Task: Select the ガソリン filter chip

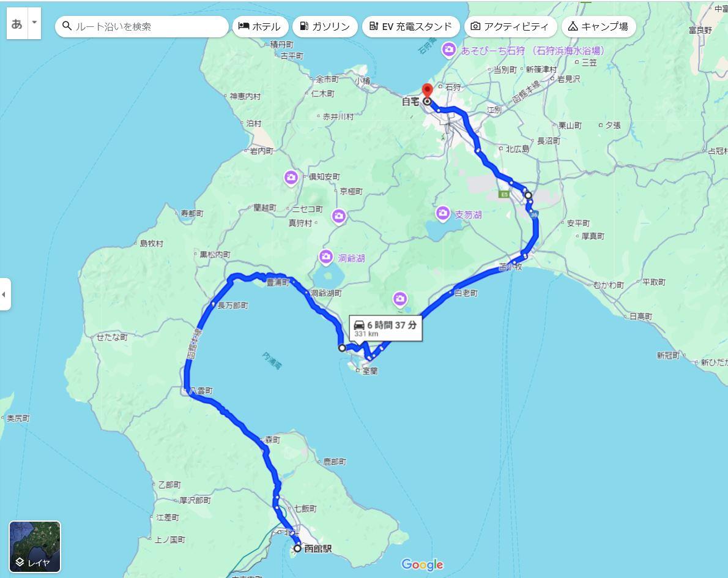Action: click(324, 26)
